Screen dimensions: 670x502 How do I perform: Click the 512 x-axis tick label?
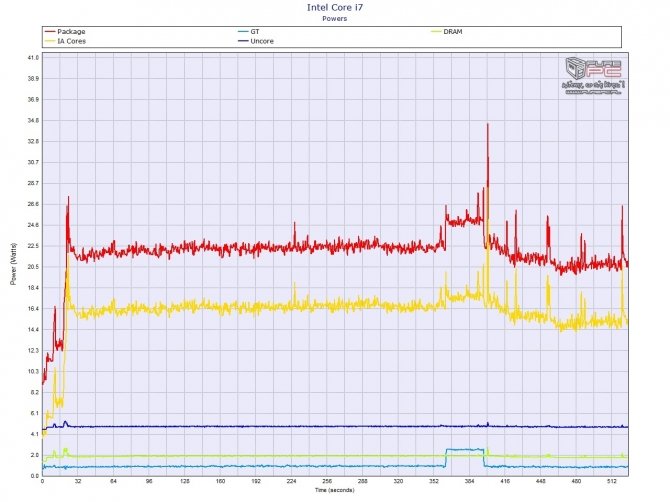click(x=612, y=481)
